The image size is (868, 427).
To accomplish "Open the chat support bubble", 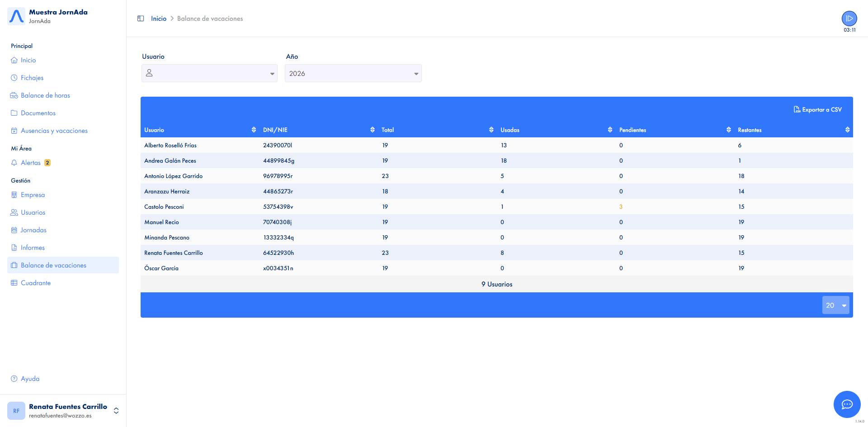I will click(847, 404).
